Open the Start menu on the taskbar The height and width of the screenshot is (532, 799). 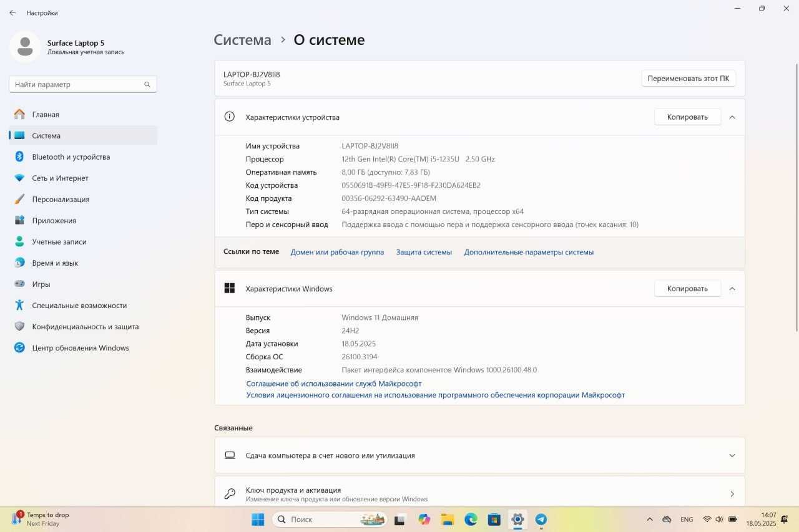click(x=258, y=519)
